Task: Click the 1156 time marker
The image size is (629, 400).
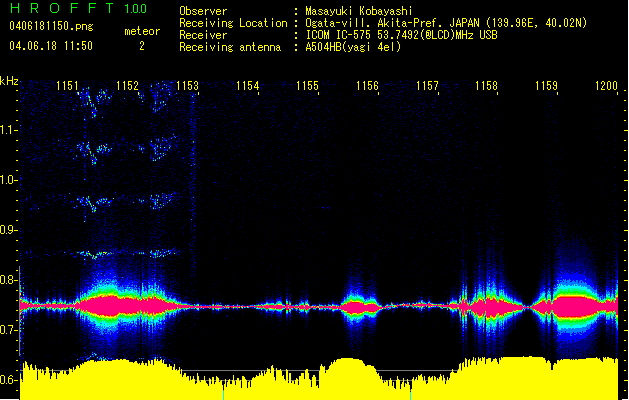Action: click(367, 85)
